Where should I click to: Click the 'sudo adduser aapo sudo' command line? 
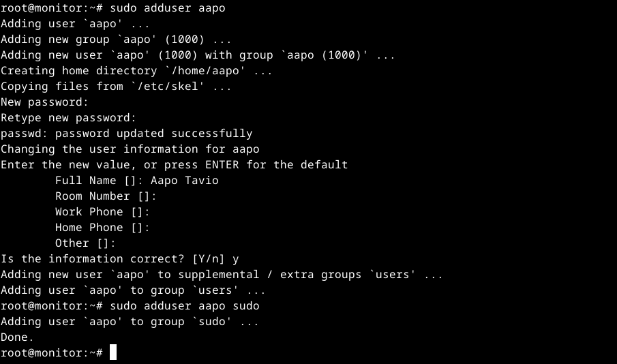pyautogui.click(x=184, y=306)
